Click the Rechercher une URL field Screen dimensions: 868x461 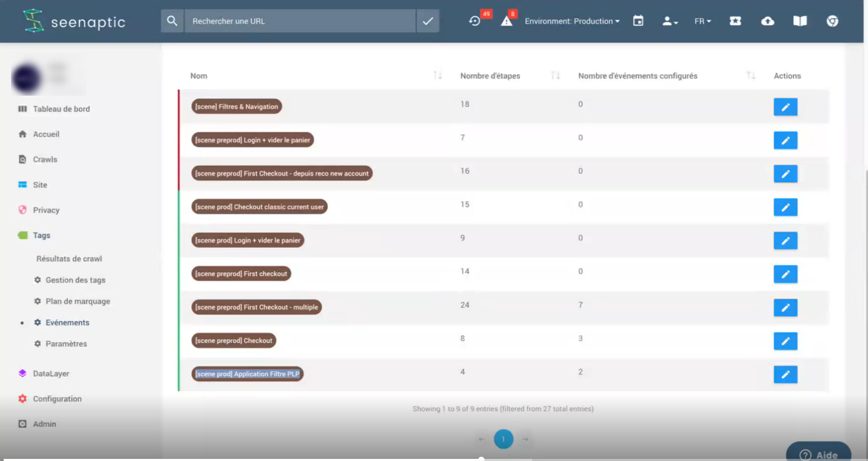pos(300,21)
